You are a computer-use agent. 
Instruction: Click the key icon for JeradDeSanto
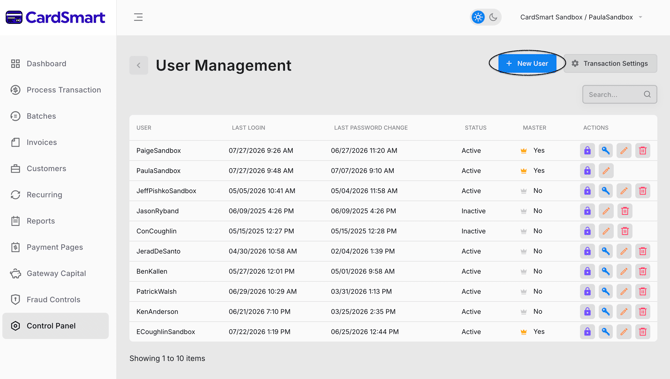coord(605,251)
